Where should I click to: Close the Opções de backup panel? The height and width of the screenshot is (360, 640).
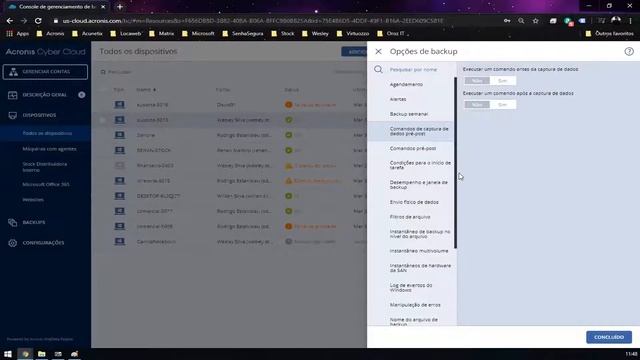[378, 51]
